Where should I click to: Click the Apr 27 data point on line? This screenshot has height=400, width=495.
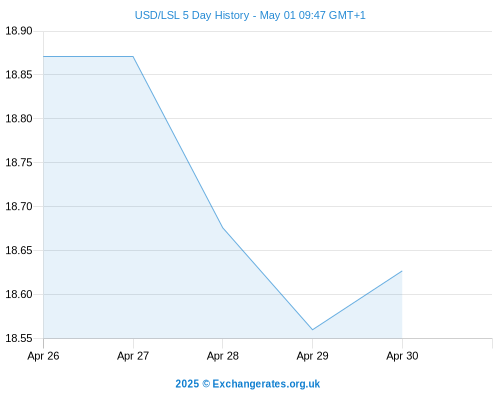(133, 57)
